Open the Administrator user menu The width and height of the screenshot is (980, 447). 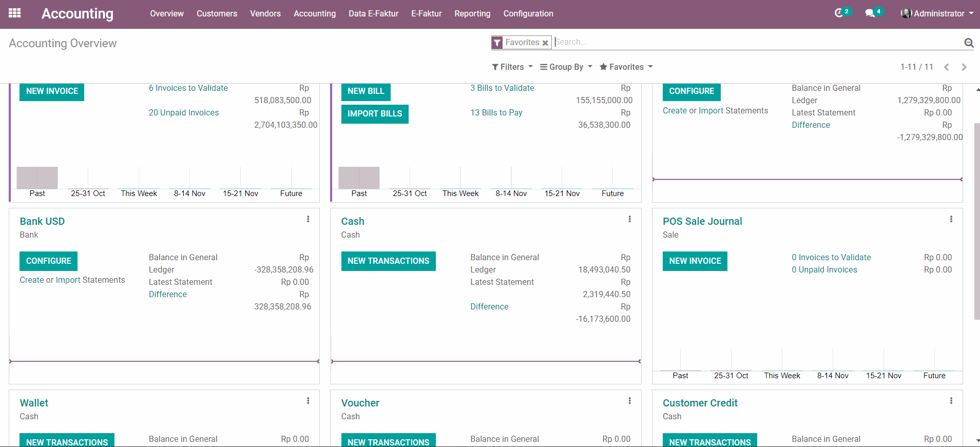(937, 13)
